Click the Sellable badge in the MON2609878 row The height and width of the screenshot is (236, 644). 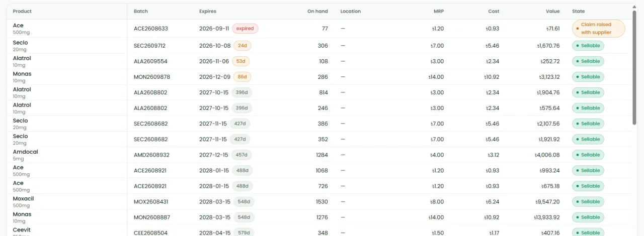pyautogui.click(x=588, y=77)
